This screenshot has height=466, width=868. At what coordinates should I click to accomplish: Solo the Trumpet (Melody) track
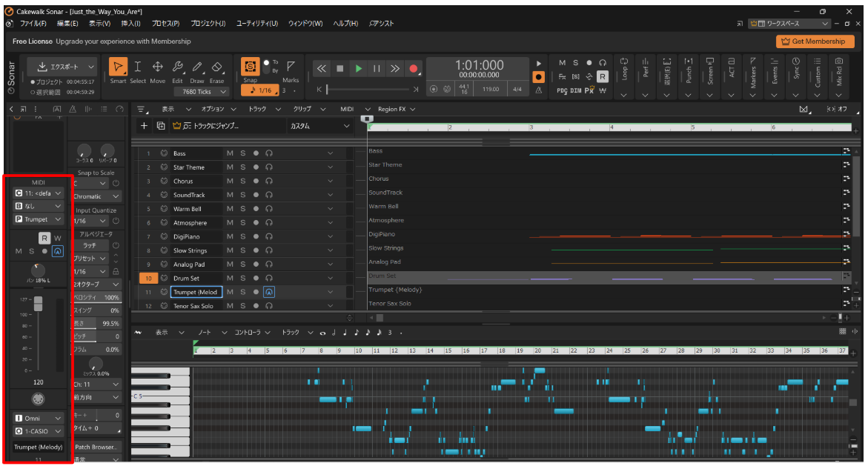[242, 292]
